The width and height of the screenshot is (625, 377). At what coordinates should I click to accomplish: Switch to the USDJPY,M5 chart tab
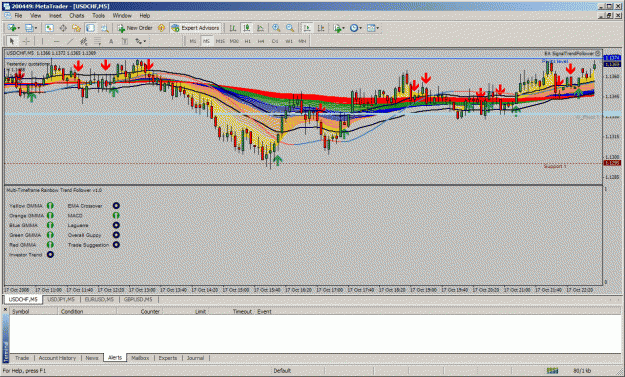(x=61, y=299)
